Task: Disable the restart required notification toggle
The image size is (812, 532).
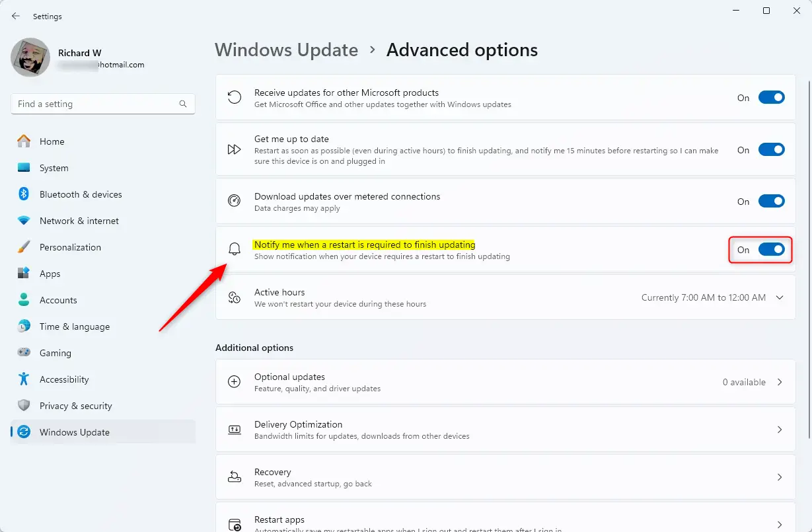Action: pyautogui.click(x=771, y=250)
